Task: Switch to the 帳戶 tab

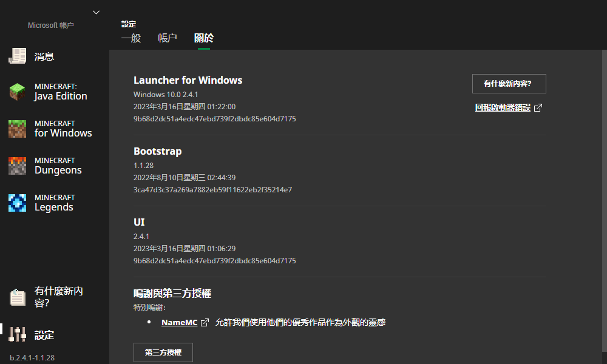Action: pyautogui.click(x=168, y=38)
